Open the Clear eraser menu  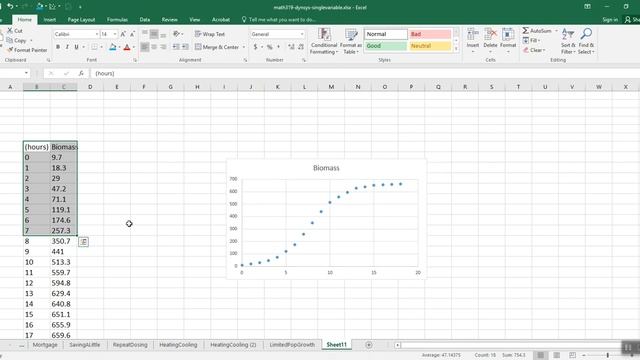[x=534, y=50]
